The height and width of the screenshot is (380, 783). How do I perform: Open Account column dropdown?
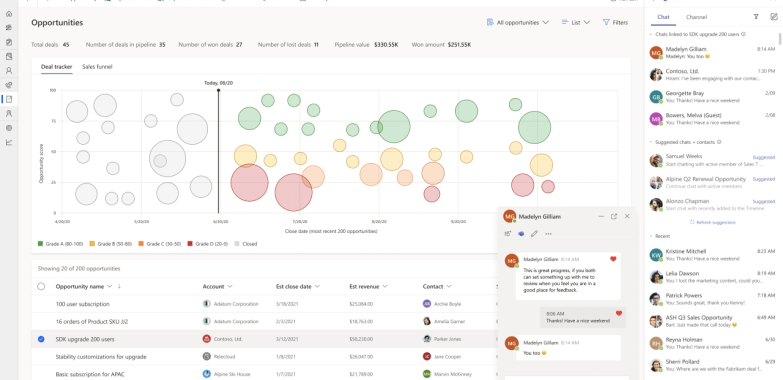coord(230,287)
